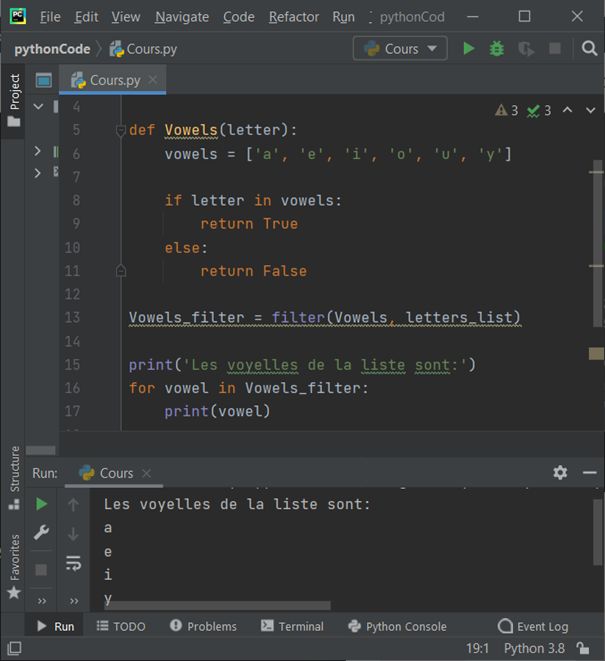Click the grey Stop button in toolbar
The image size is (605, 661).
tap(555, 48)
